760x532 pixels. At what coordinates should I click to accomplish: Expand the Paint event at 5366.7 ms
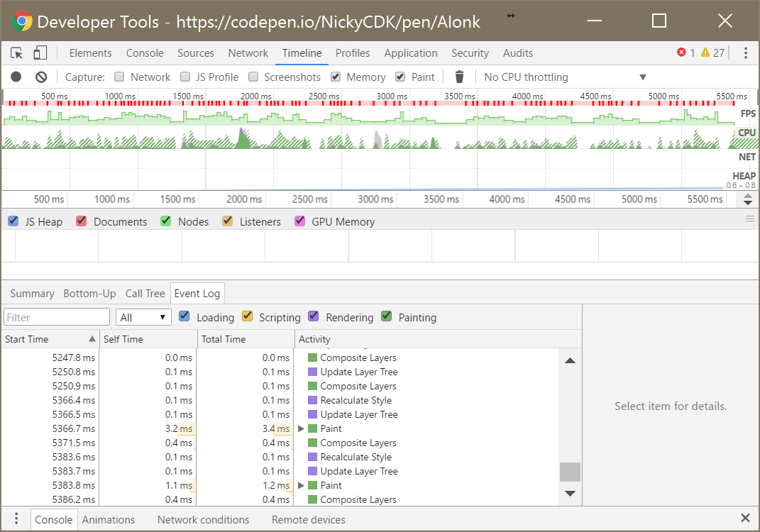[x=301, y=429]
